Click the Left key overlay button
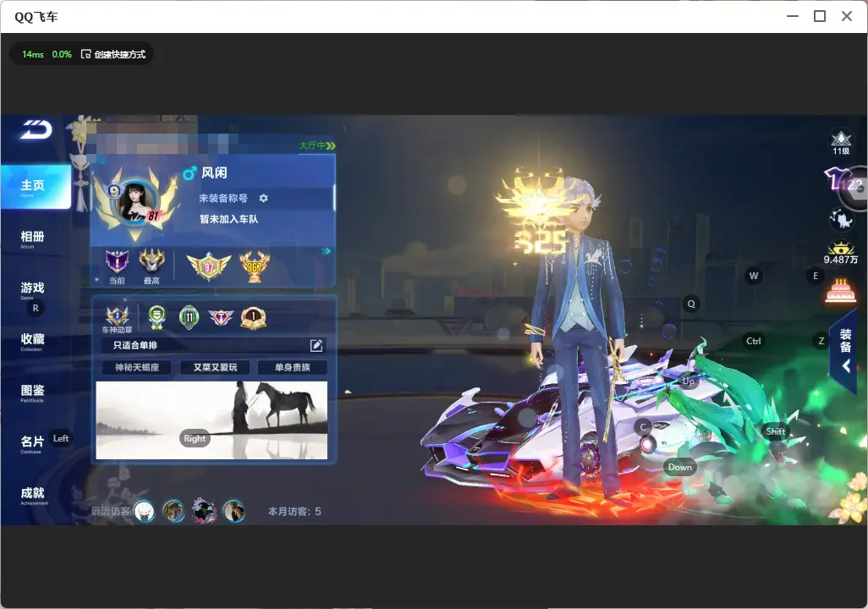The height and width of the screenshot is (609, 868). [x=61, y=438]
